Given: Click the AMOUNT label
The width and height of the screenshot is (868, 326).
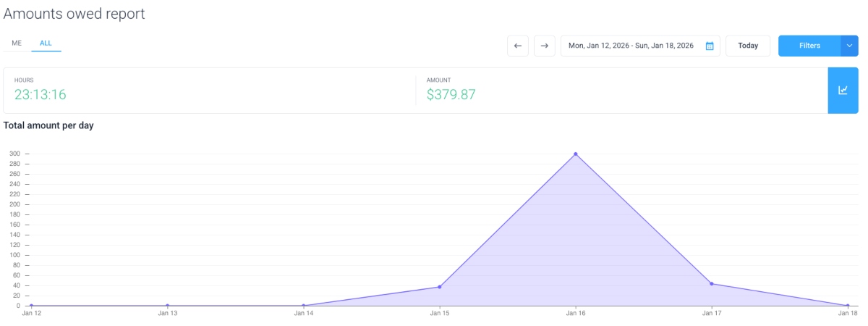Looking at the screenshot, I should point(439,80).
